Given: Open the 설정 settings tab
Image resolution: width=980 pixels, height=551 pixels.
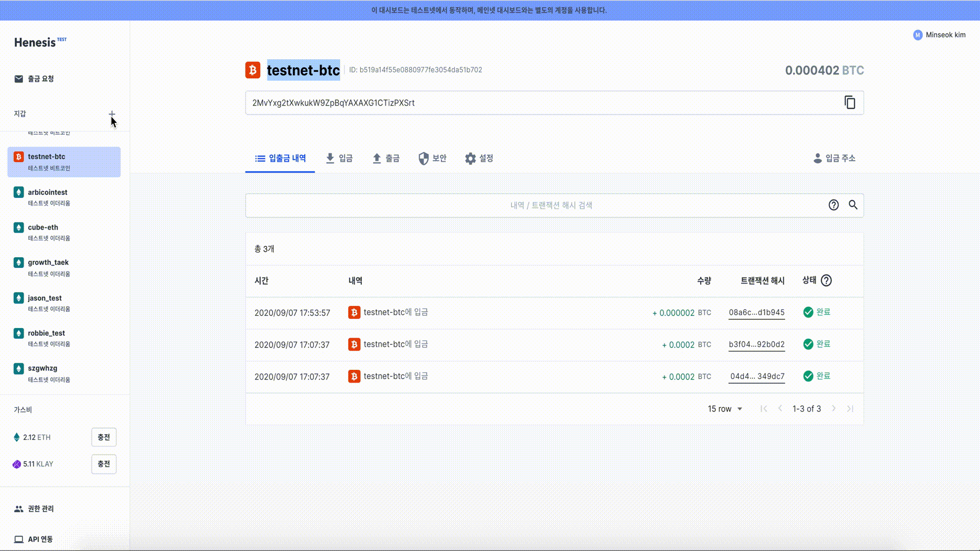Looking at the screenshot, I should coord(479,158).
